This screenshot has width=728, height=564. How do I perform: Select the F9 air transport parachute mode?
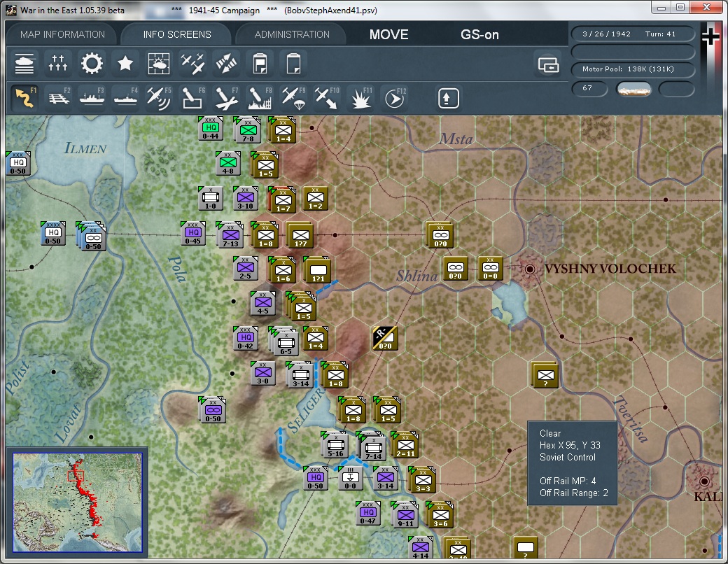click(293, 97)
